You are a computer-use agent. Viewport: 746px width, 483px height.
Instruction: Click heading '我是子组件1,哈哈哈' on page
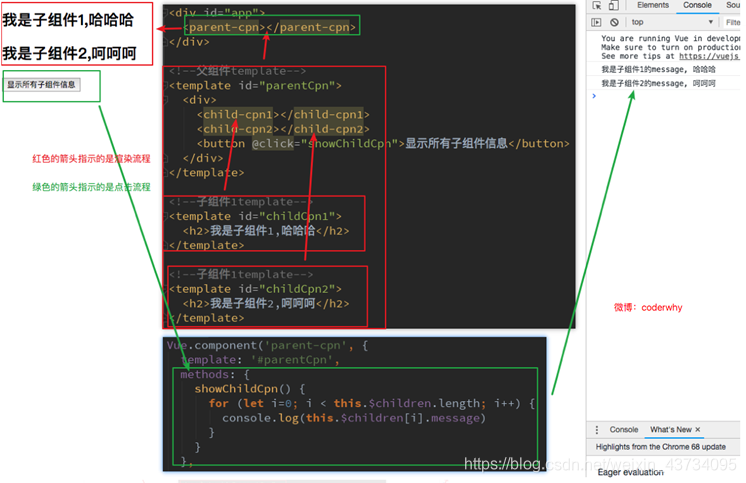click(69, 20)
